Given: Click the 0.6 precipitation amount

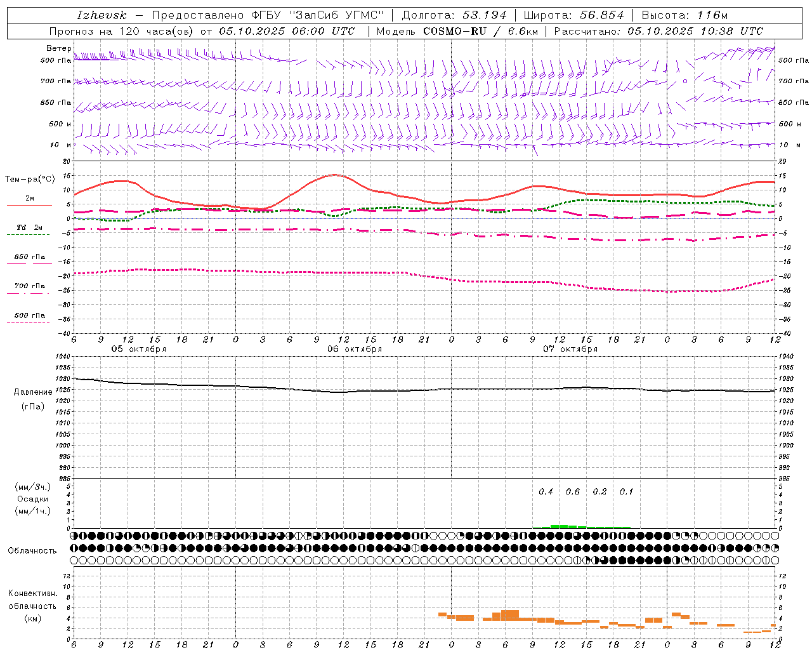Looking at the screenshot, I should 572,492.
